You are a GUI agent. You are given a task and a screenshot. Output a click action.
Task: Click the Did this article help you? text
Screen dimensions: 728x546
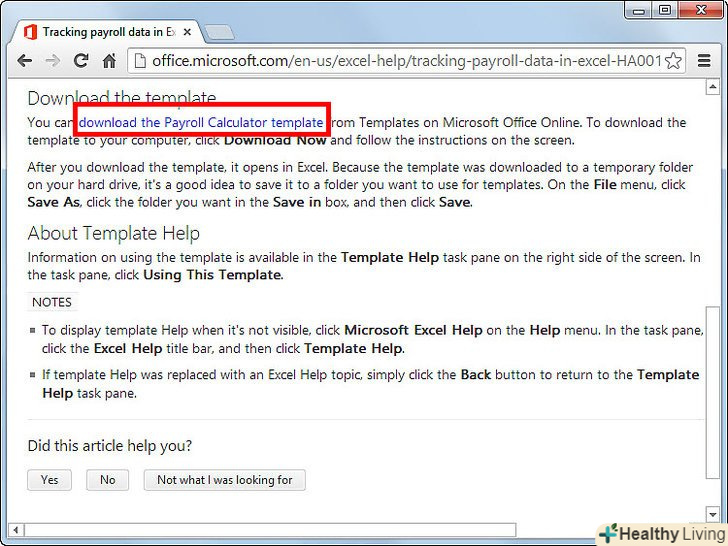[110, 446]
